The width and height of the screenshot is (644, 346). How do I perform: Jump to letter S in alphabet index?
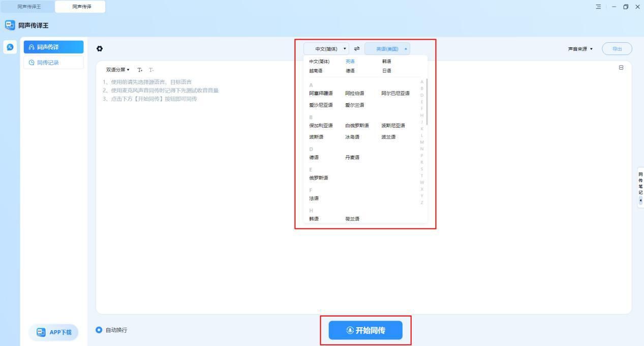[422, 169]
